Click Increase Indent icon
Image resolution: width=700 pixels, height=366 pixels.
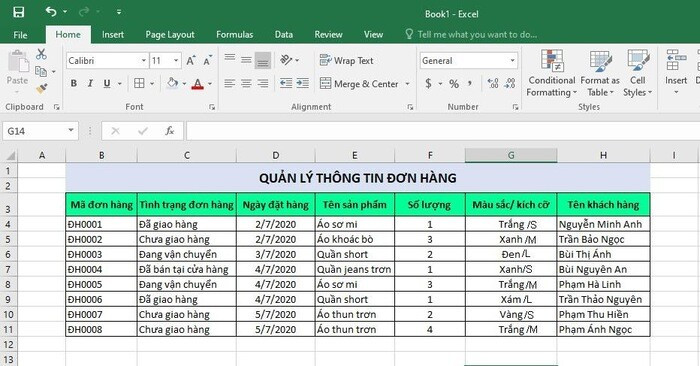pyautogui.click(x=302, y=83)
